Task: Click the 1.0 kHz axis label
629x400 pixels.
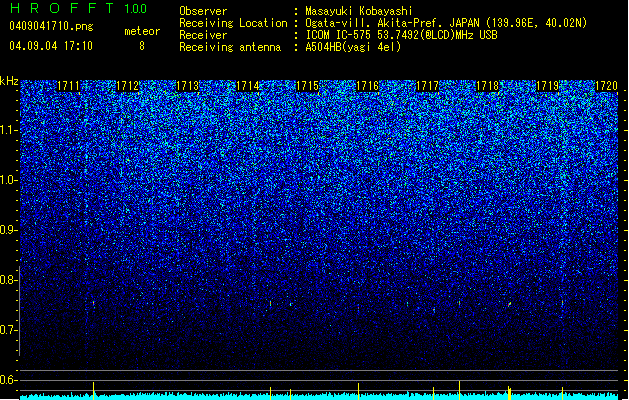Action: [9, 180]
